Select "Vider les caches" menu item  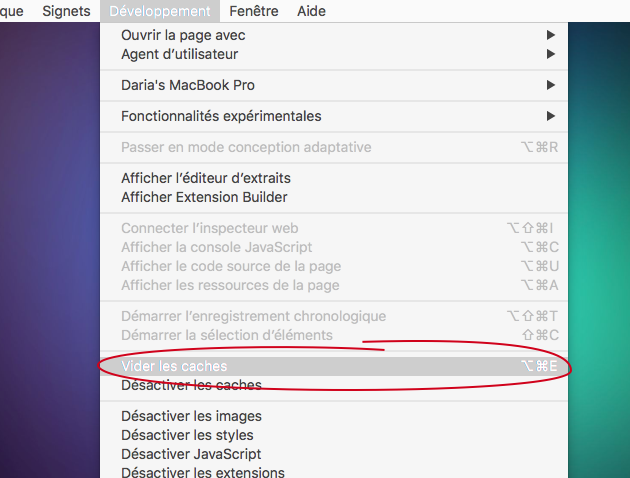coord(174,366)
